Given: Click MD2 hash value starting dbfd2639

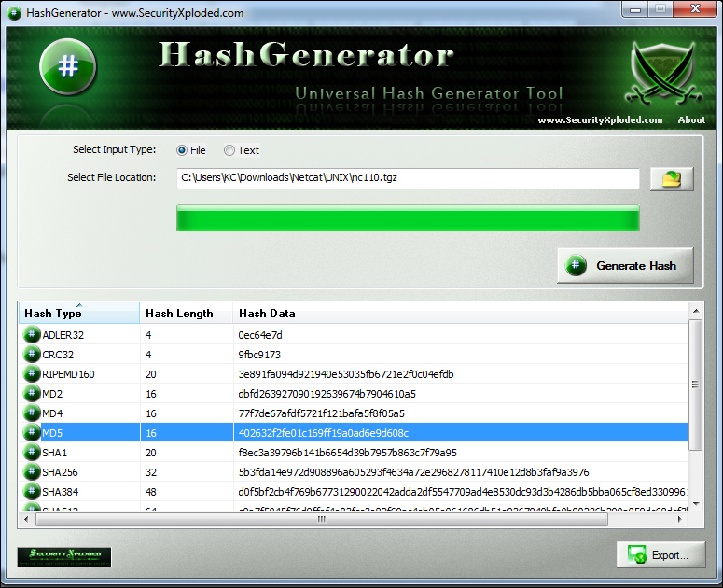Looking at the screenshot, I should pyautogui.click(x=327, y=394).
